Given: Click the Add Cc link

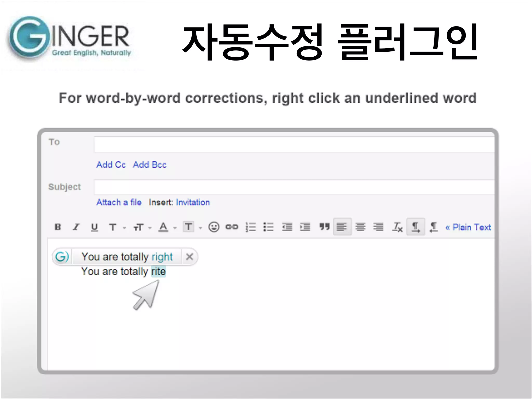Looking at the screenshot, I should pos(111,165).
